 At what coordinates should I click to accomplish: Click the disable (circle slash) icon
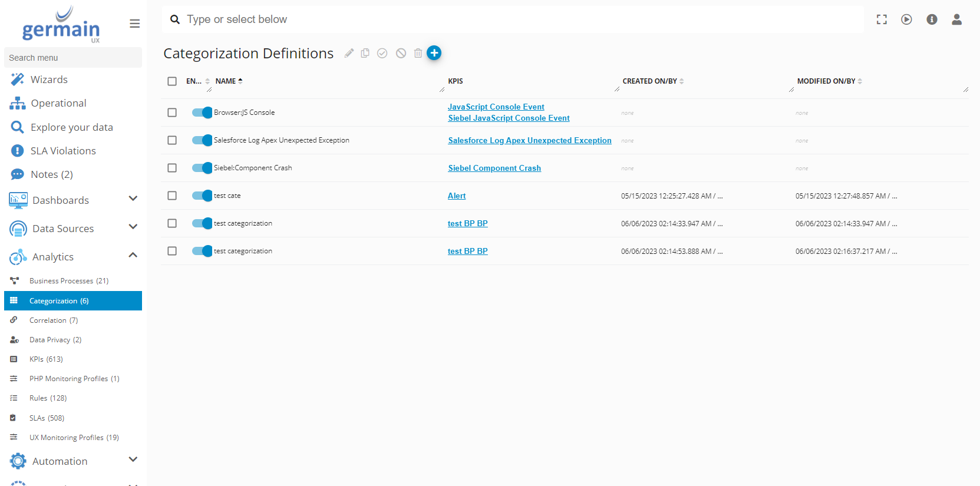(401, 53)
